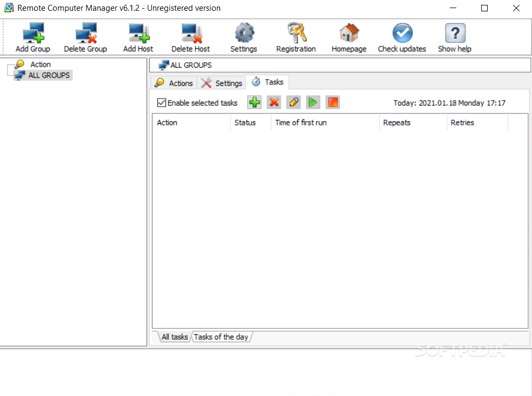The image size is (532, 396).
Task: Switch to the Settings tab in panel
Action: click(x=221, y=83)
